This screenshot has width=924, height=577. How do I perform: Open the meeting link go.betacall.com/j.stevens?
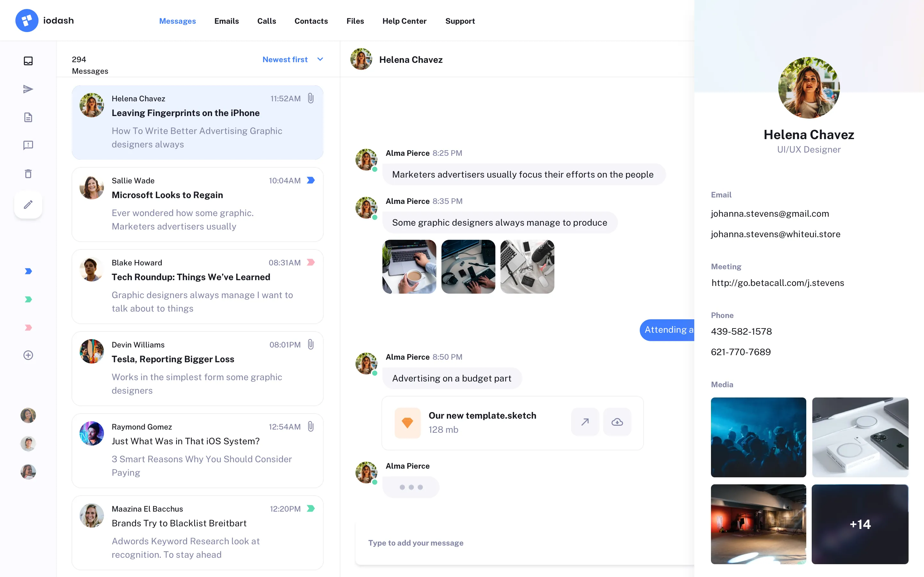click(778, 283)
